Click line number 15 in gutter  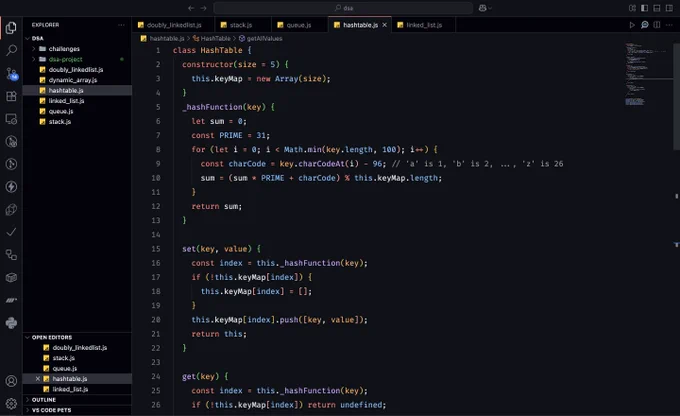[x=156, y=249]
